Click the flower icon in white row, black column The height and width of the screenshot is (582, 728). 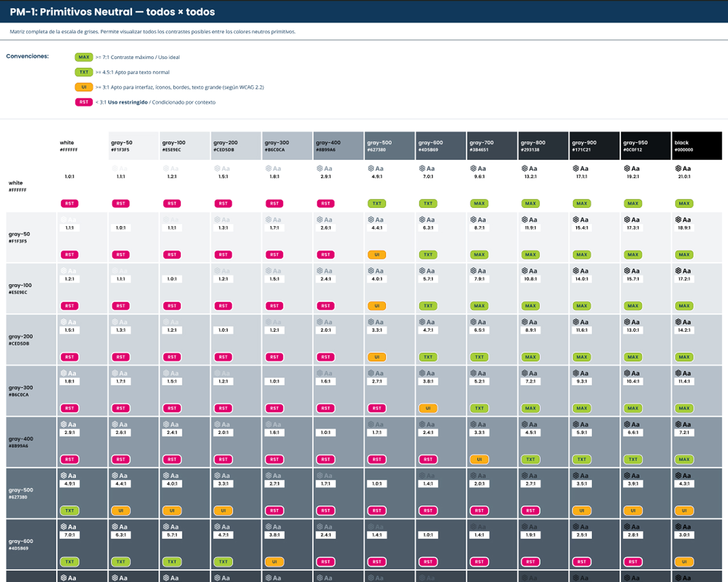[678, 168]
